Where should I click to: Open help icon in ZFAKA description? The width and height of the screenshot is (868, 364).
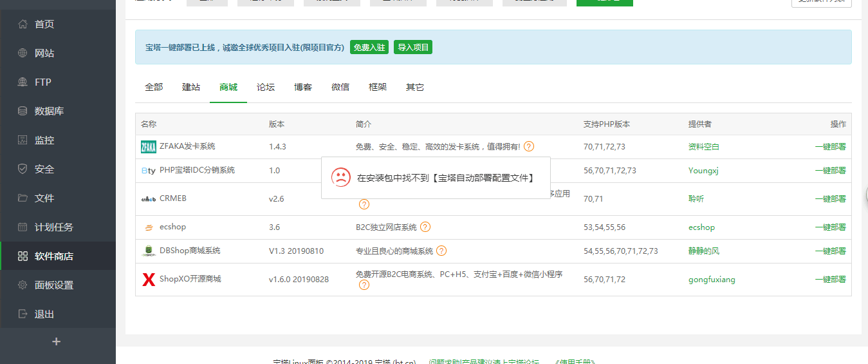point(529,147)
